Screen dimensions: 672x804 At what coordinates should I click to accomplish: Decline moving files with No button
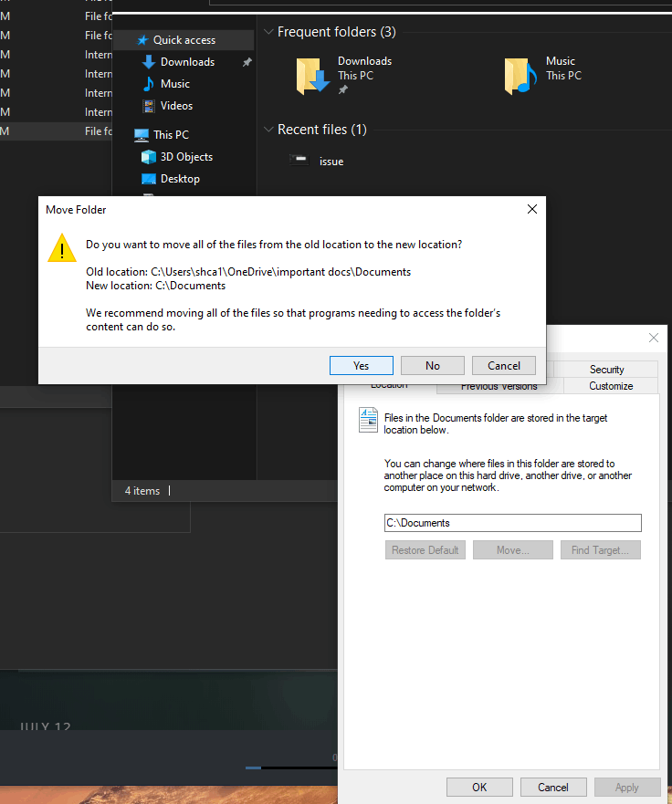click(433, 366)
